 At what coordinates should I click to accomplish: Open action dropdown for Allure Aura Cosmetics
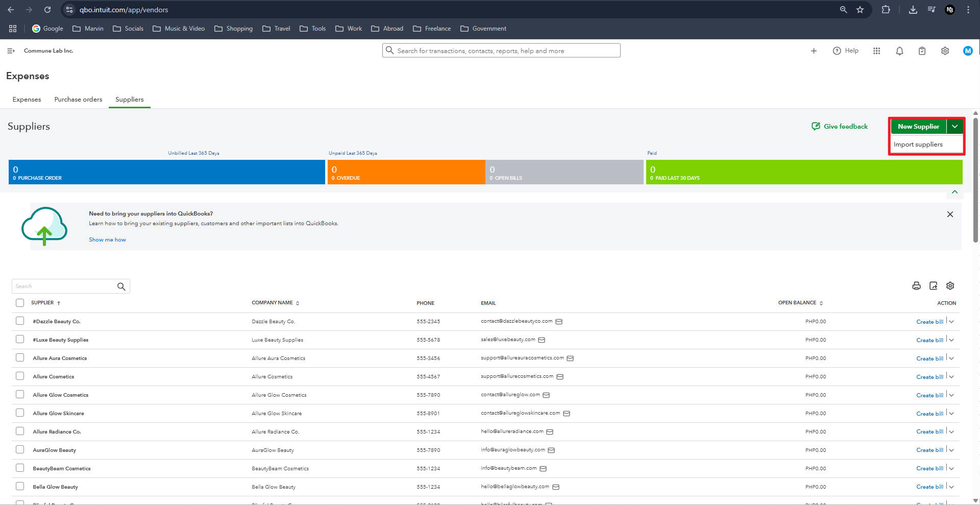pos(951,358)
